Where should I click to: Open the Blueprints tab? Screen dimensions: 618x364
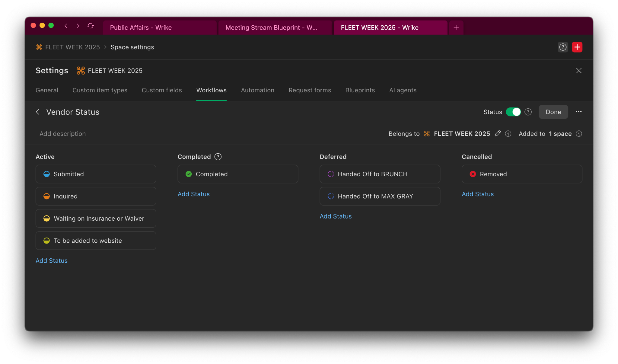coord(360,90)
